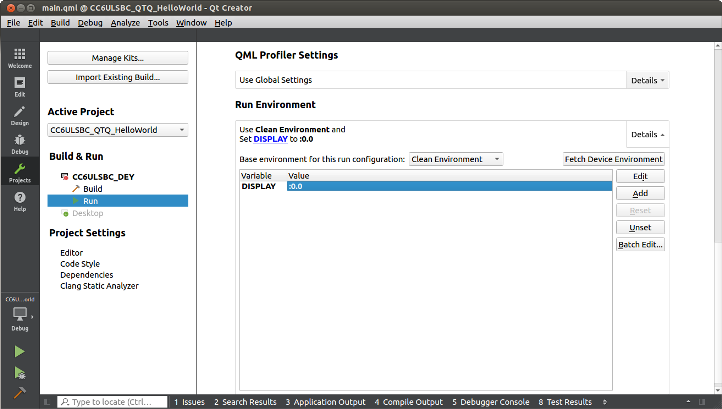Toggle the right sidebar icon

tap(702, 402)
